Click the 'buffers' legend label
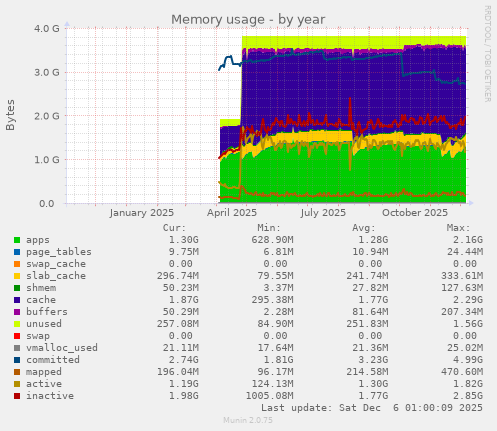 click(47, 312)
